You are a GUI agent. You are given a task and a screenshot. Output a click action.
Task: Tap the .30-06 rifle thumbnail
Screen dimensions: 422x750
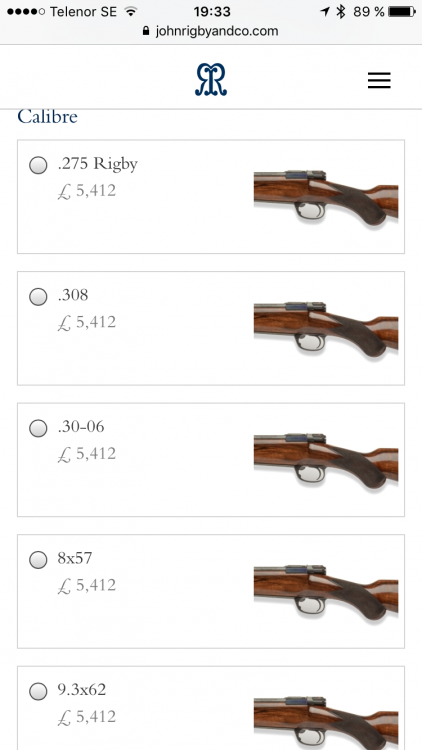tap(326, 461)
